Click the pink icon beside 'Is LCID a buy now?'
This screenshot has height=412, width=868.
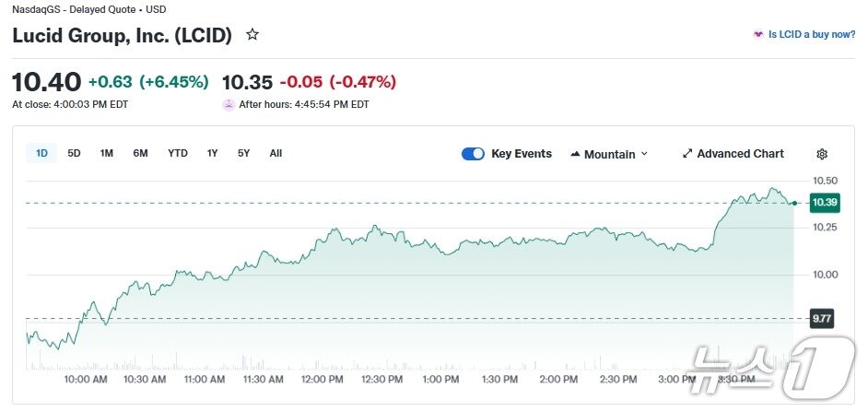click(x=757, y=35)
